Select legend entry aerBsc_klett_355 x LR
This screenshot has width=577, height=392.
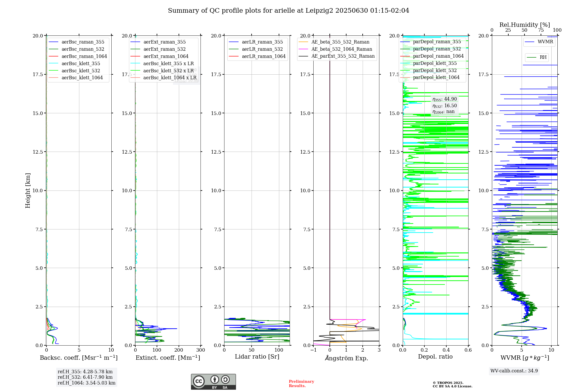[x=162, y=64]
